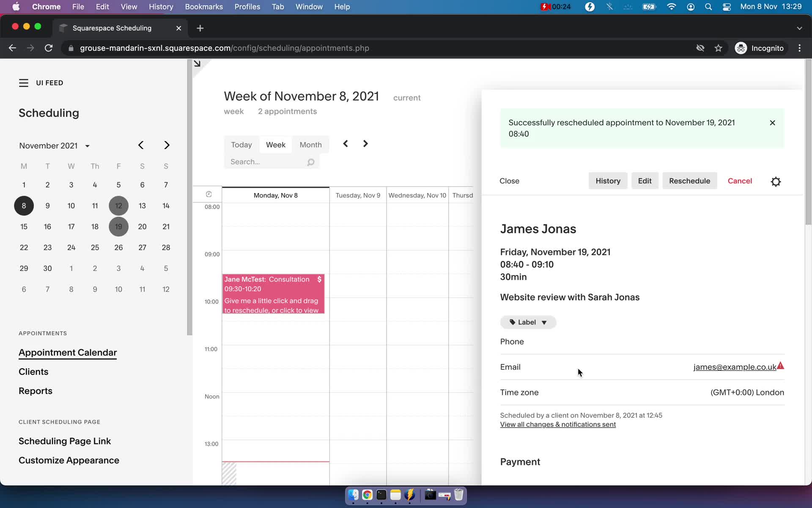Open james@example.co.uk email link
The width and height of the screenshot is (812, 508).
coord(735,367)
